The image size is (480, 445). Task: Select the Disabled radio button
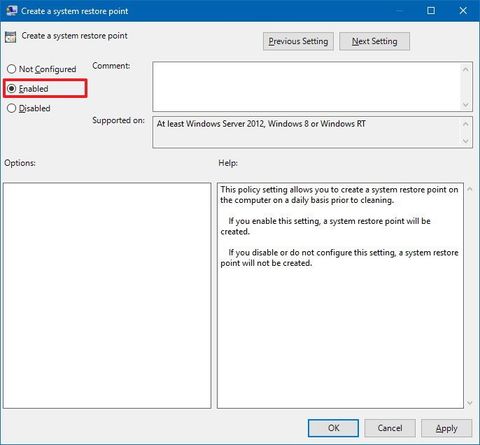tap(12, 108)
